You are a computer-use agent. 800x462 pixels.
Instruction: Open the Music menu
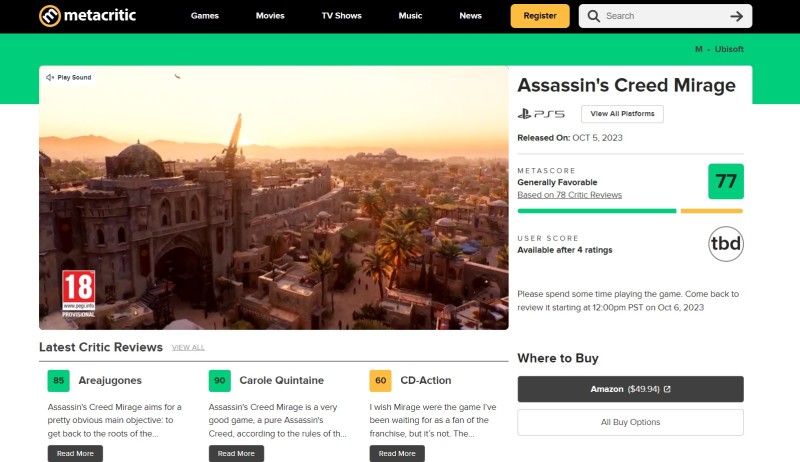tap(410, 16)
